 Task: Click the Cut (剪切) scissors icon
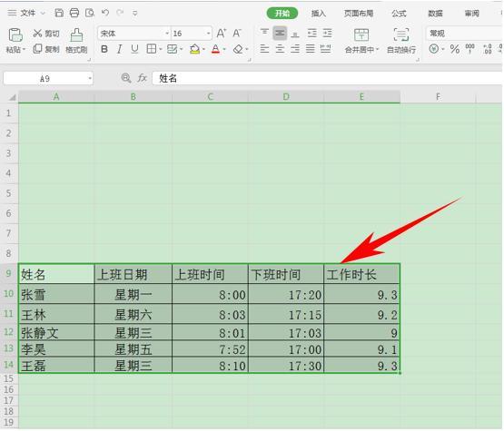pyautogui.click(x=37, y=33)
